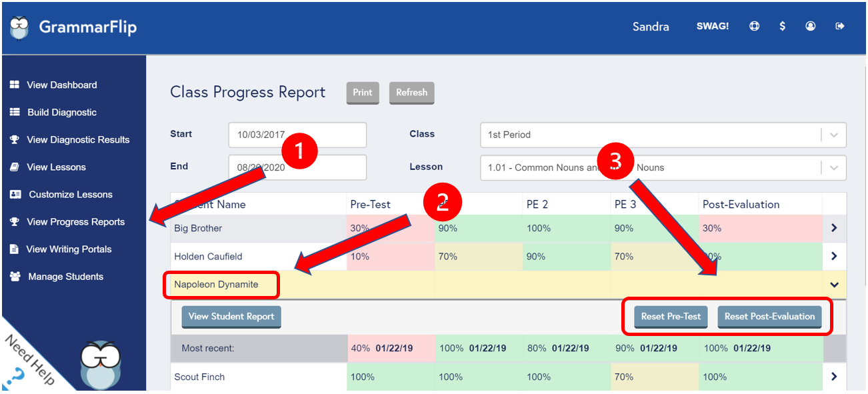Select the Scout Finch student name
The height and width of the screenshot is (394, 868).
tap(199, 377)
